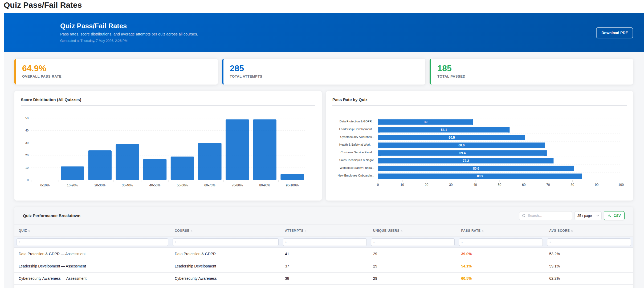The width and height of the screenshot is (644, 288).
Task: Select the 20-30% bar in Score Distribution
Action: [x=100, y=165]
